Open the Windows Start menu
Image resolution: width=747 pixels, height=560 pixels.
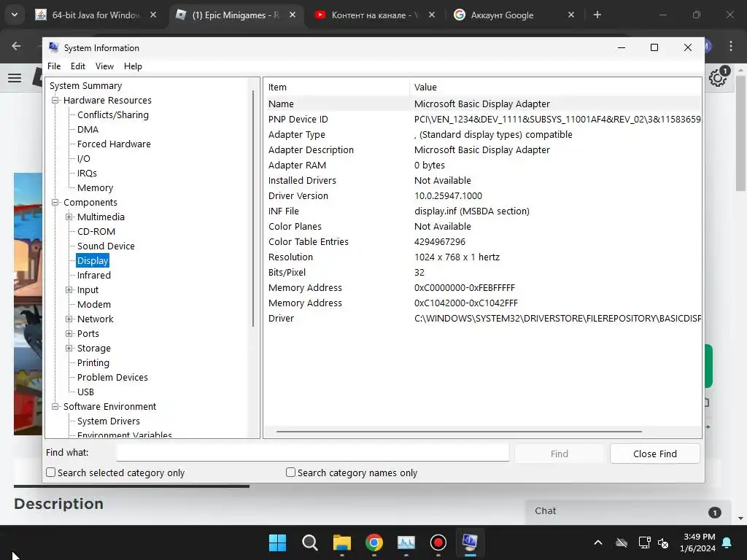(277, 542)
